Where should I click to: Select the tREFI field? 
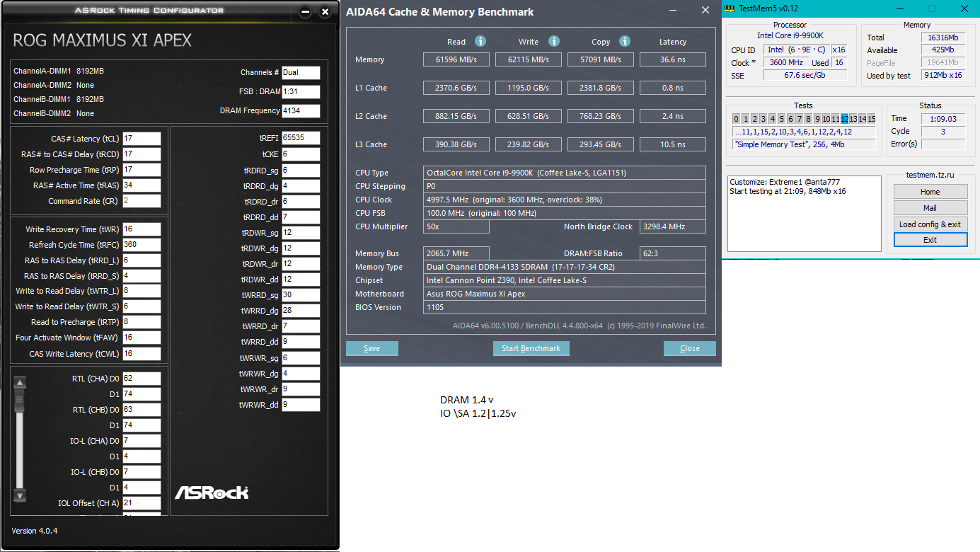(301, 138)
